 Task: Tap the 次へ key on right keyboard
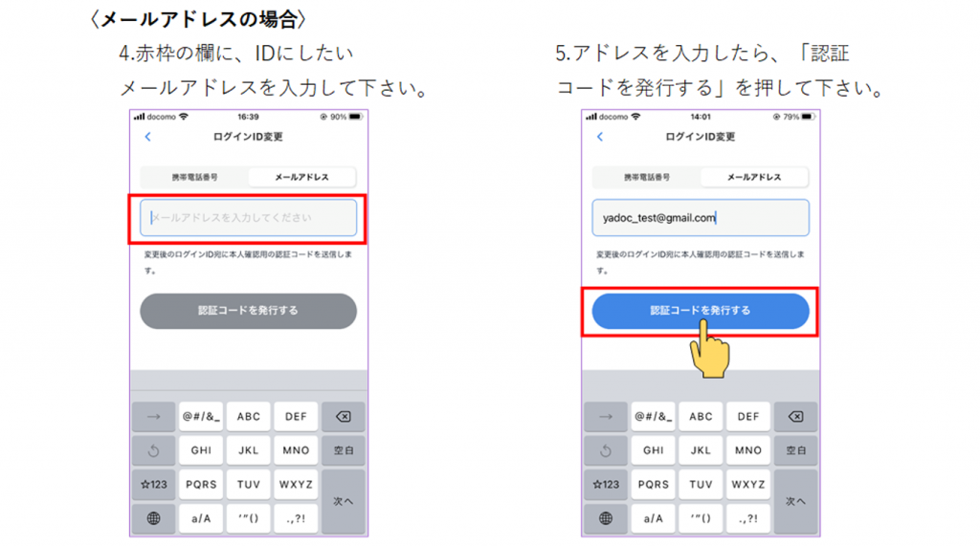[795, 501]
